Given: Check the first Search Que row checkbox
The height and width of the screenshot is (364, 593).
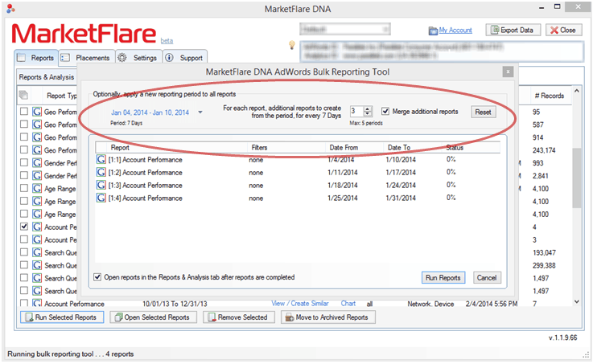Looking at the screenshot, I should (x=24, y=252).
